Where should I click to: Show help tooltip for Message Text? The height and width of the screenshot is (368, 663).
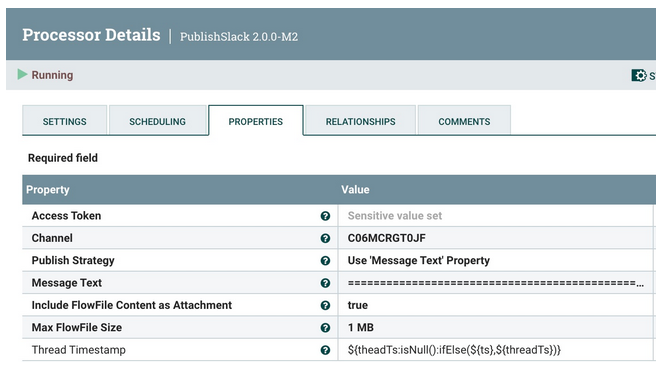(x=325, y=283)
